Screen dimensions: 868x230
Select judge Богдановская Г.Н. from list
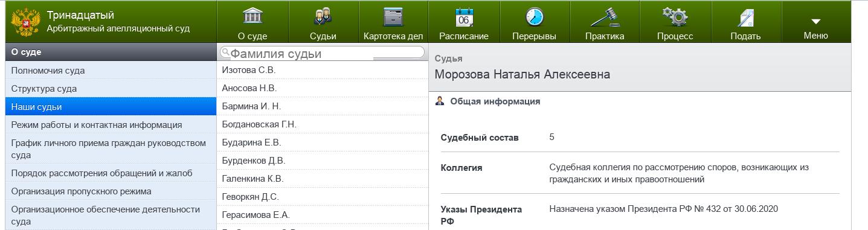click(x=323, y=124)
